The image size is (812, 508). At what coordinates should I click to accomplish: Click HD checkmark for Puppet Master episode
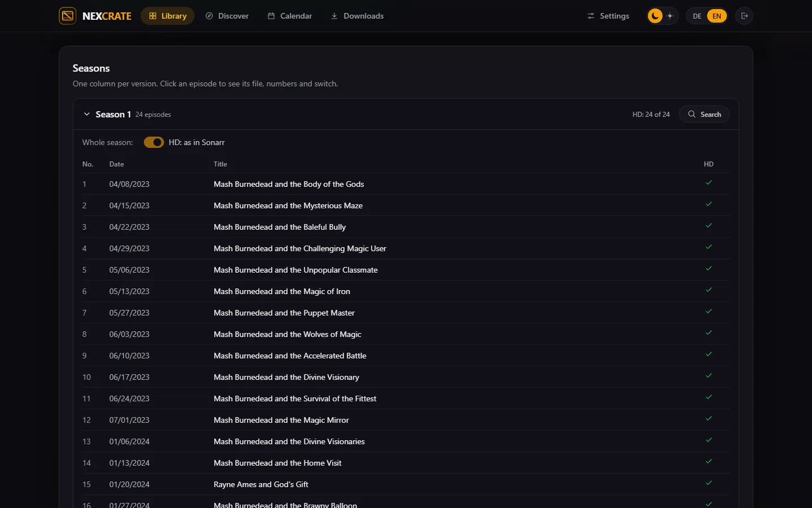pyautogui.click(x=709, y=312)
